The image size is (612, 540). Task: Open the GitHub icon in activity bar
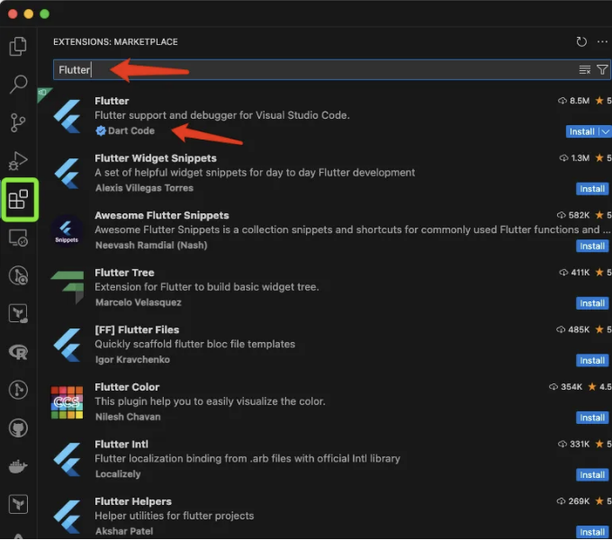click(18, 428)
